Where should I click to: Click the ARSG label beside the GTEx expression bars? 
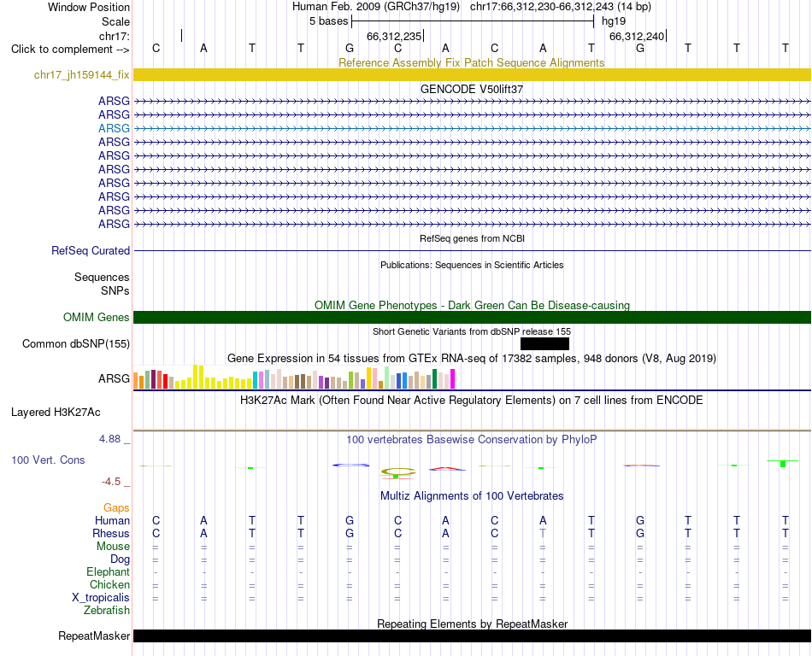tap(114, 378)
